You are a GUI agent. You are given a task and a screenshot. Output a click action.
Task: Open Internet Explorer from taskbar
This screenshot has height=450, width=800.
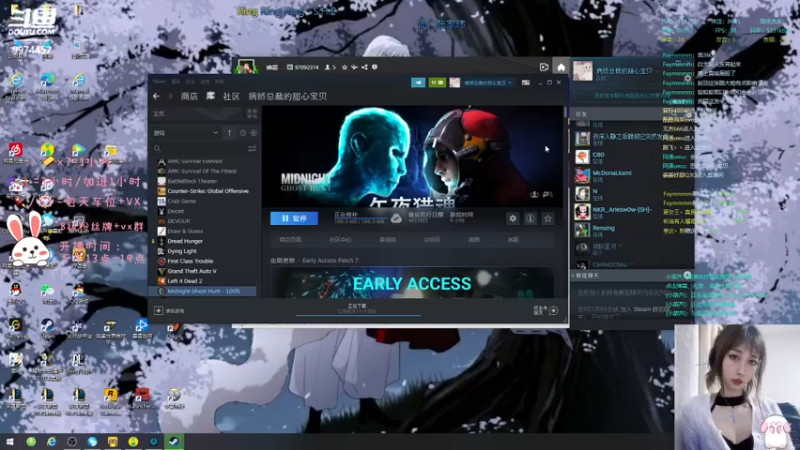(x=52, y=441)
